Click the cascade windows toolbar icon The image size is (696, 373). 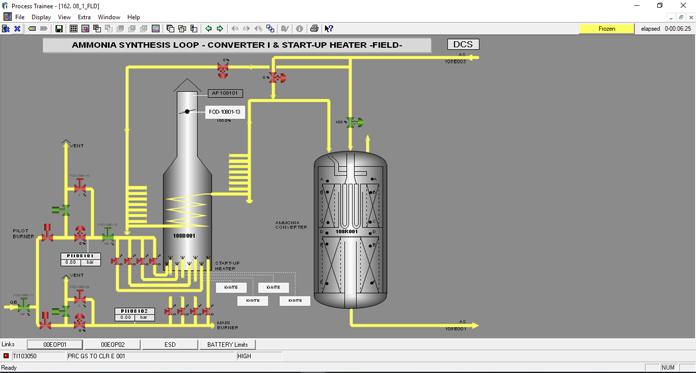pyautogui.click(x=170, y=28)
